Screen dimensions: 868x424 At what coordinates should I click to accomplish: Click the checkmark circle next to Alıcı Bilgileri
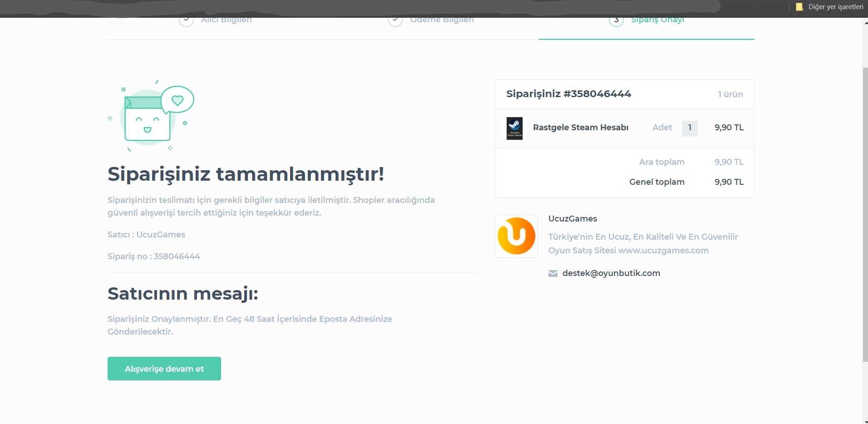coord(186,20)
